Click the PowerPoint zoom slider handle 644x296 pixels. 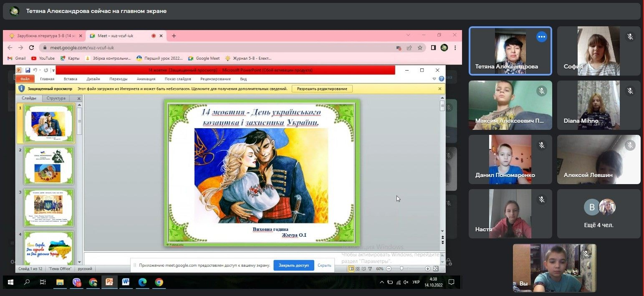click(402, 269)
